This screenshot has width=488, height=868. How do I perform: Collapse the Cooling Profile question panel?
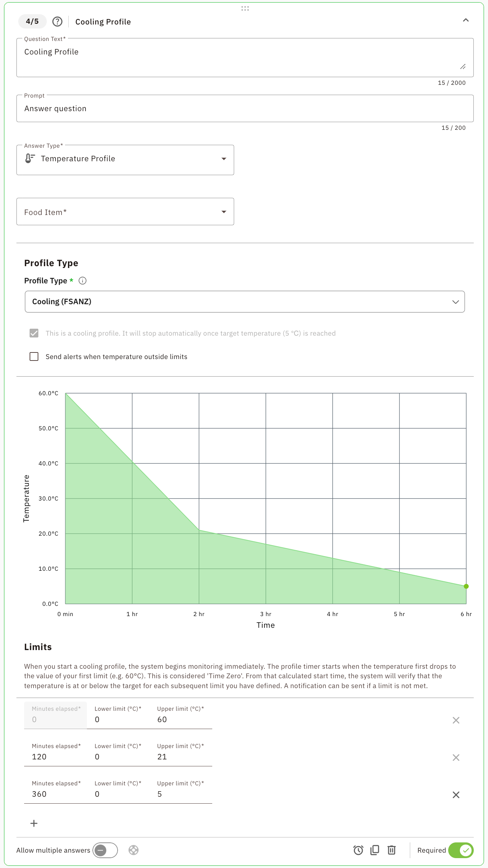tap(466, 20)
